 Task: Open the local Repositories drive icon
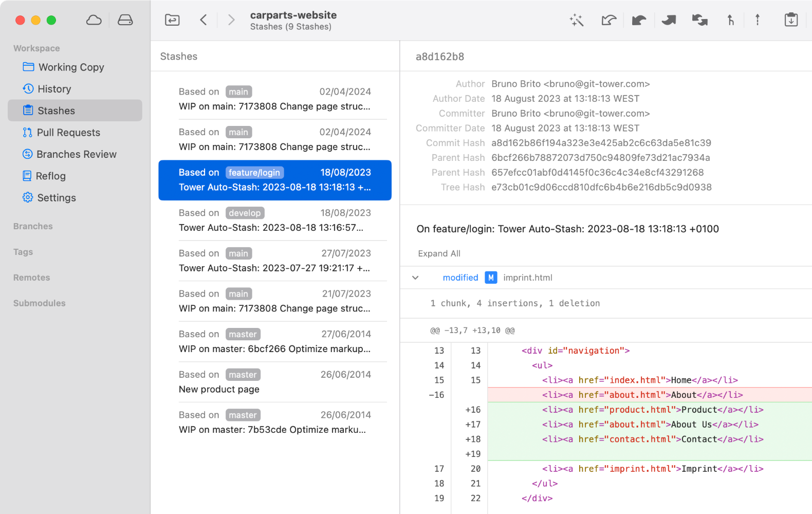click(125, 21)
